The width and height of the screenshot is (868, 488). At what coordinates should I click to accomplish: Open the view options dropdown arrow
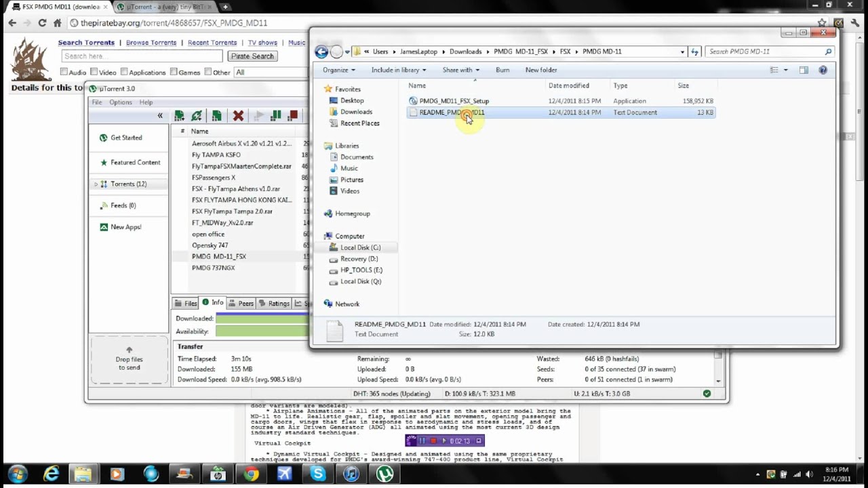click(786, 70)
